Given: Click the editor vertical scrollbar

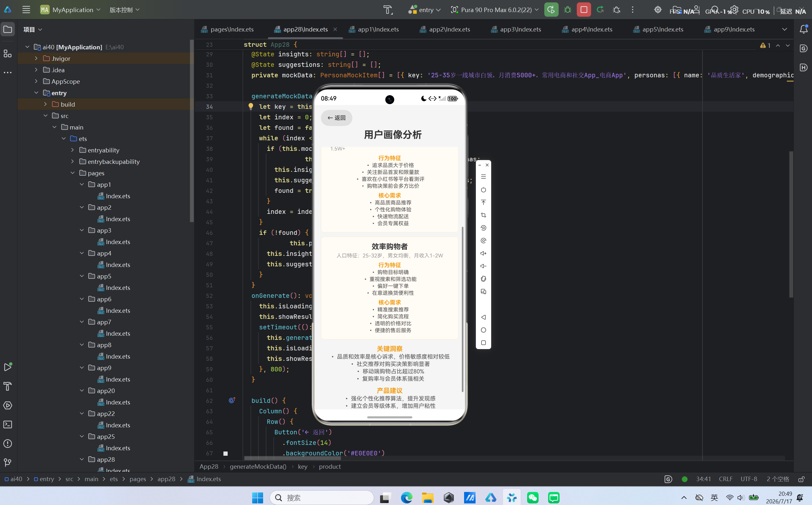Looking at the screenshot, I should coord(791,224).
